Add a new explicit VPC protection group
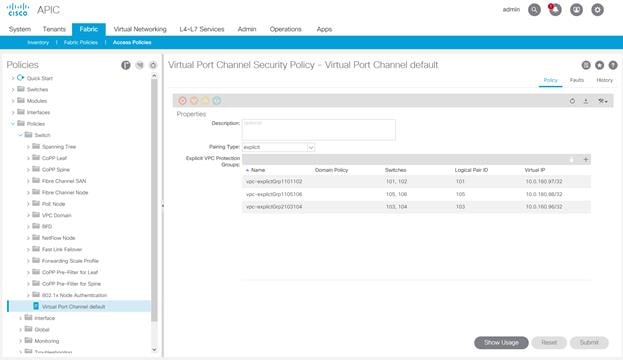 [586, 159]
